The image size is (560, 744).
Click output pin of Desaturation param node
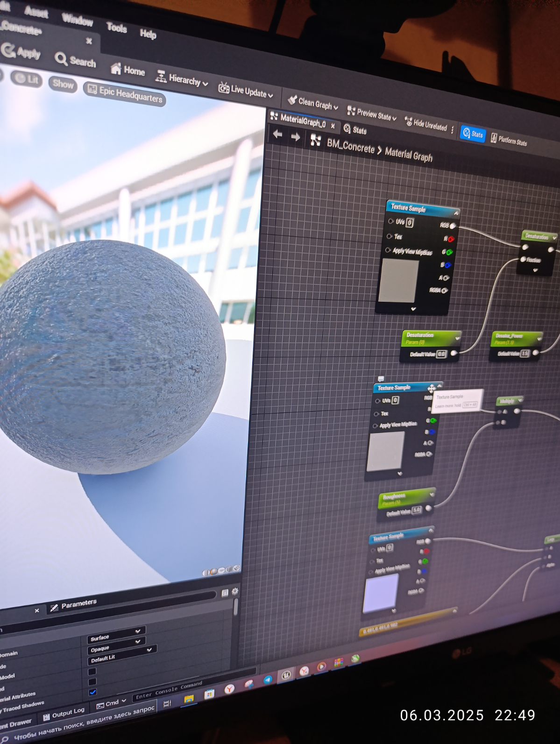coord(454,353)
